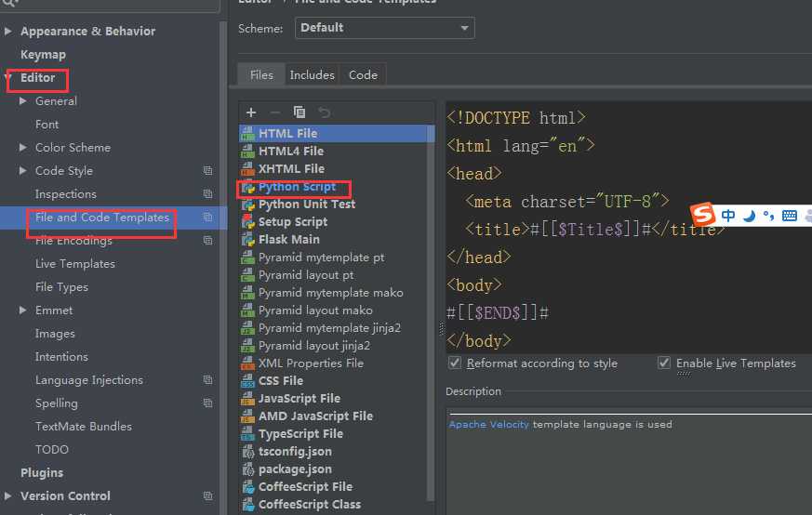Open Plugins settings
The image size is (812, 515).
tap(42, 472)
